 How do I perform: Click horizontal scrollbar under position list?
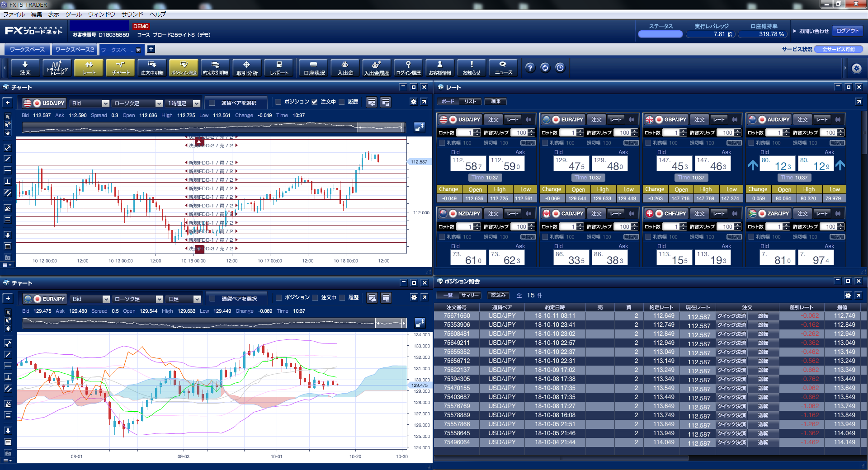coord(561,458)
